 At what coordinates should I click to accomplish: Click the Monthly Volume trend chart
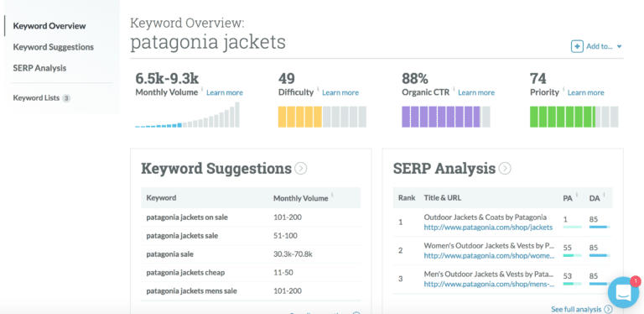coord(187,115)
